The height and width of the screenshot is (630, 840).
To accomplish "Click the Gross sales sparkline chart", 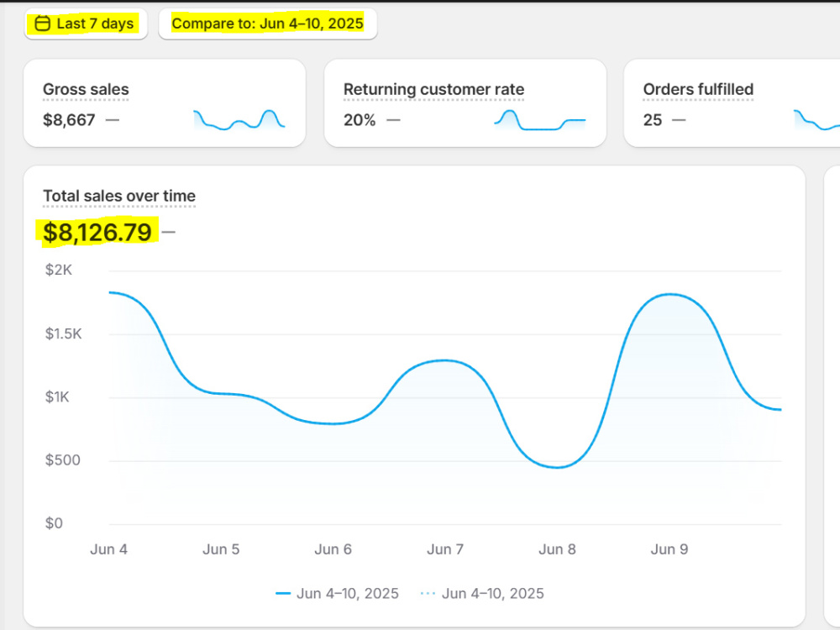I will 239,120.
